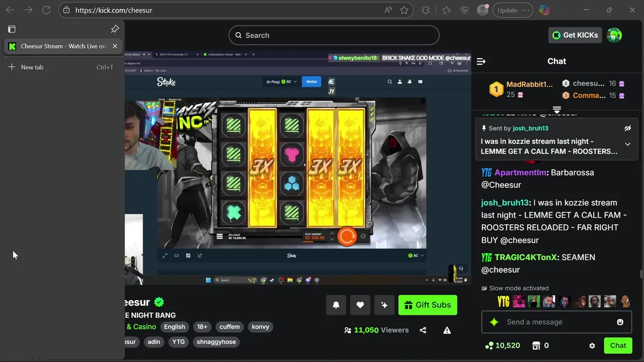This screenshot has height=362, width=644.
Task: Open browser extensions menu
Action: pyautogui.click(x=426, y=10)
